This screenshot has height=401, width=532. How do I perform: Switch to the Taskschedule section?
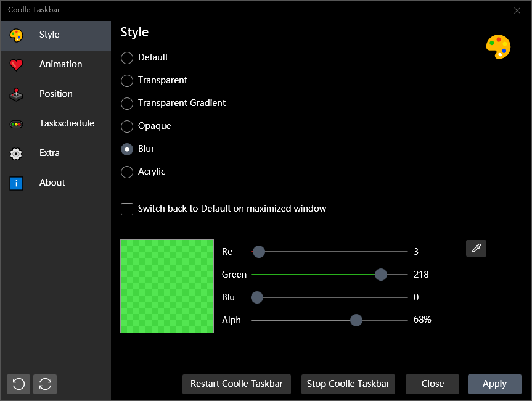tap(67, 123)
